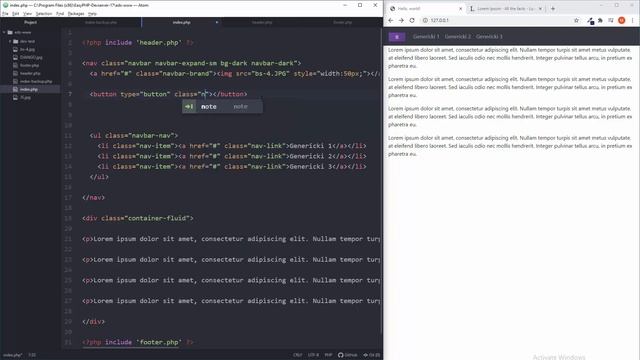Screen dimensions: 640x360
Task: Switch to the header.php editor tab
Action: 262,22
